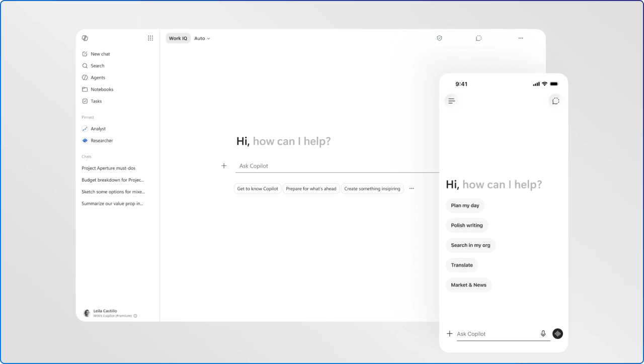The width and height of the screenshot is (644, 364).
Task: Open Notebooks from the sidebar
Action: 98,89
